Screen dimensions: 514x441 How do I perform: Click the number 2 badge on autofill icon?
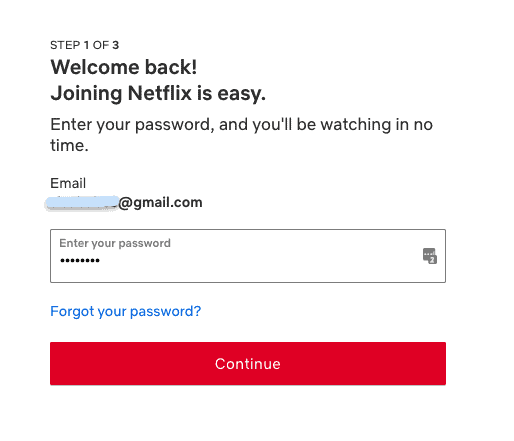[433, 260]
